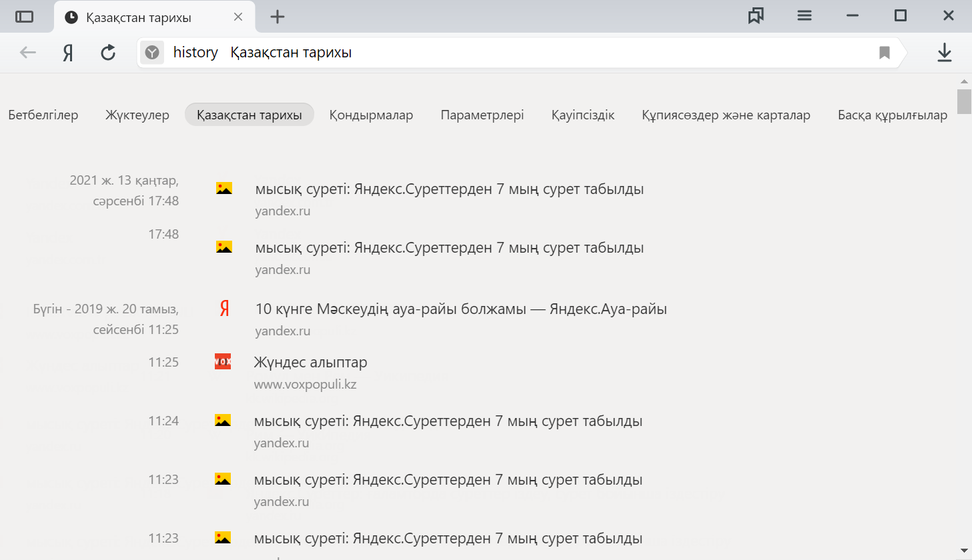
Task: Click the Yandex favicon next to weather entry
Action: coord(225,308)
